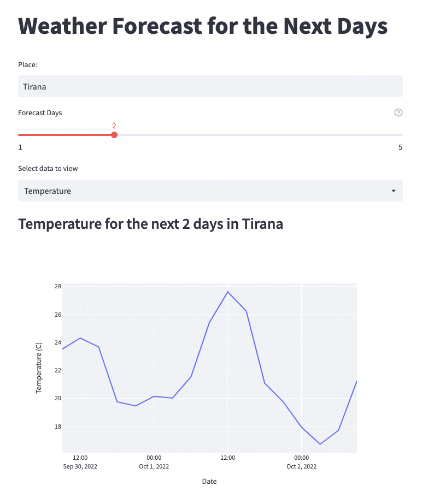This screenshot has height=504, width=422.
Task: Click the main title 'Weather Forecast for the Next Days'
Action: 203,26
